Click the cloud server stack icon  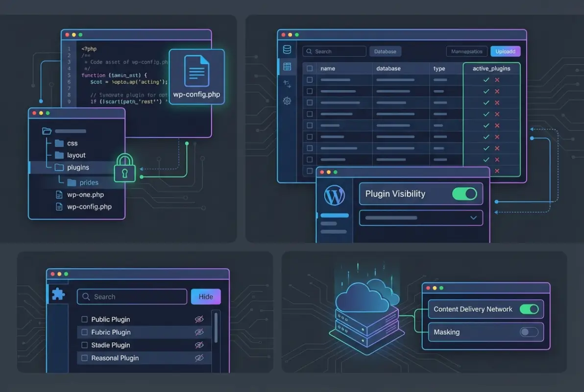pos(366,309)
